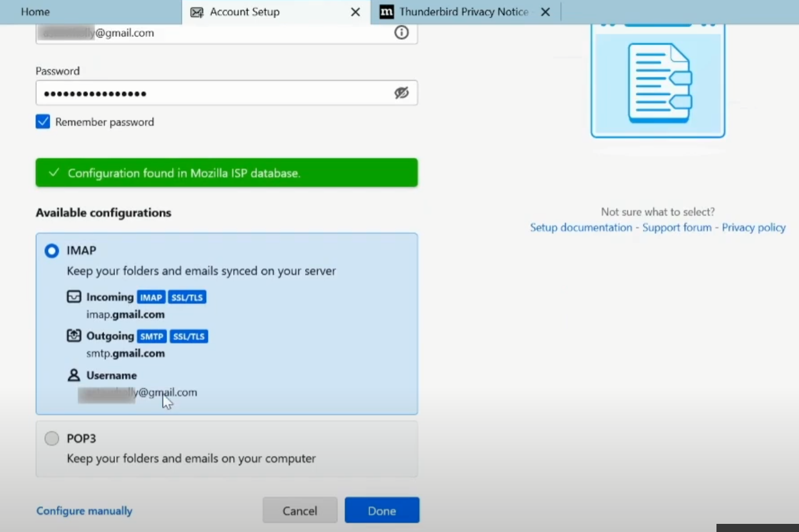
Task: Toggle password visibility eye icon
Action: click(x=401, y=93)
